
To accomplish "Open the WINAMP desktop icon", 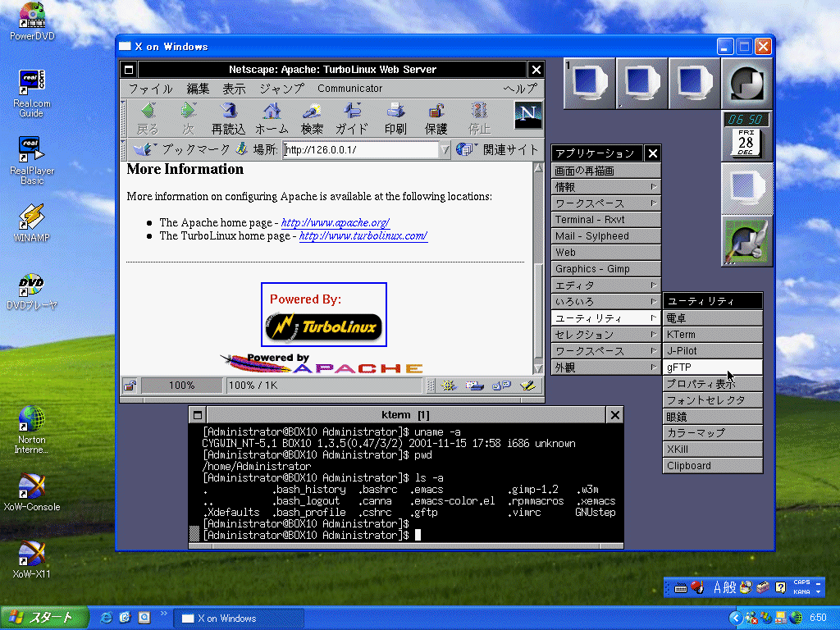I will tap(32, 223).
